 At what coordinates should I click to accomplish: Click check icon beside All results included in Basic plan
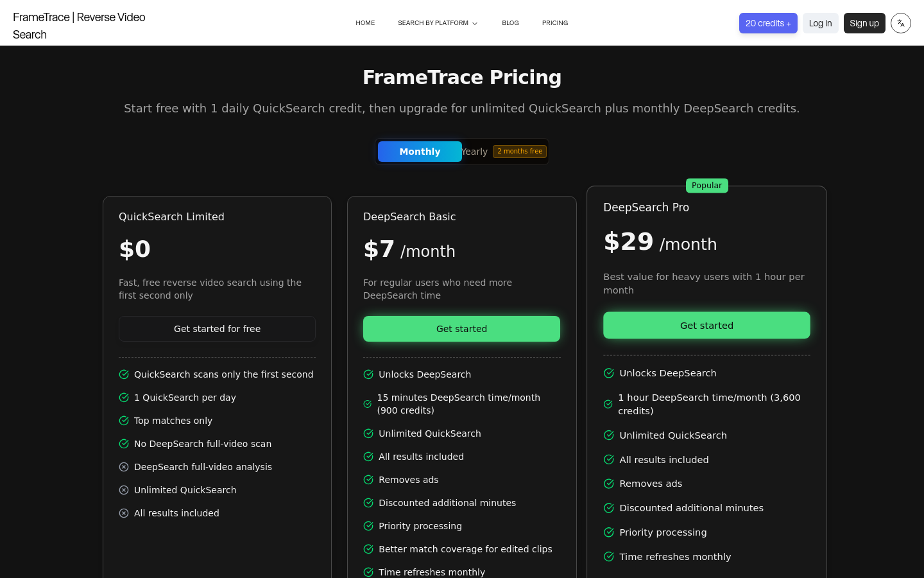(x=368, y=457)
